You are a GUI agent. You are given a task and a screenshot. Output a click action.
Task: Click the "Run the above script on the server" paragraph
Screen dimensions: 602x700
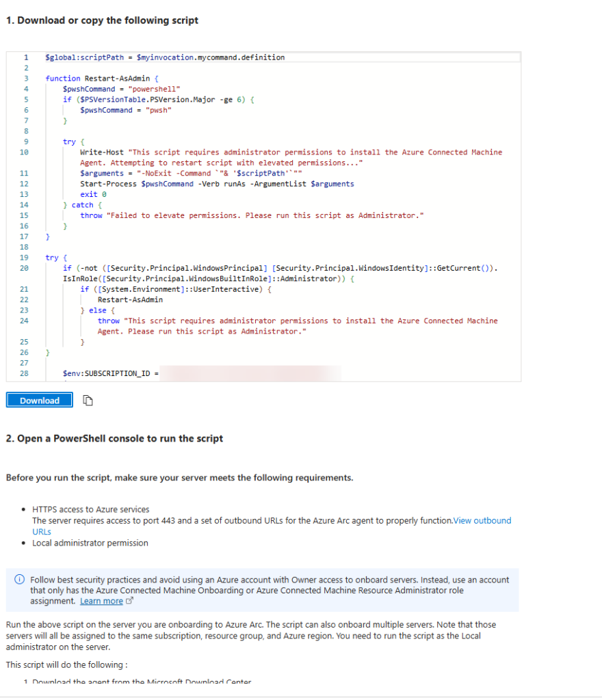pos(251,636)
